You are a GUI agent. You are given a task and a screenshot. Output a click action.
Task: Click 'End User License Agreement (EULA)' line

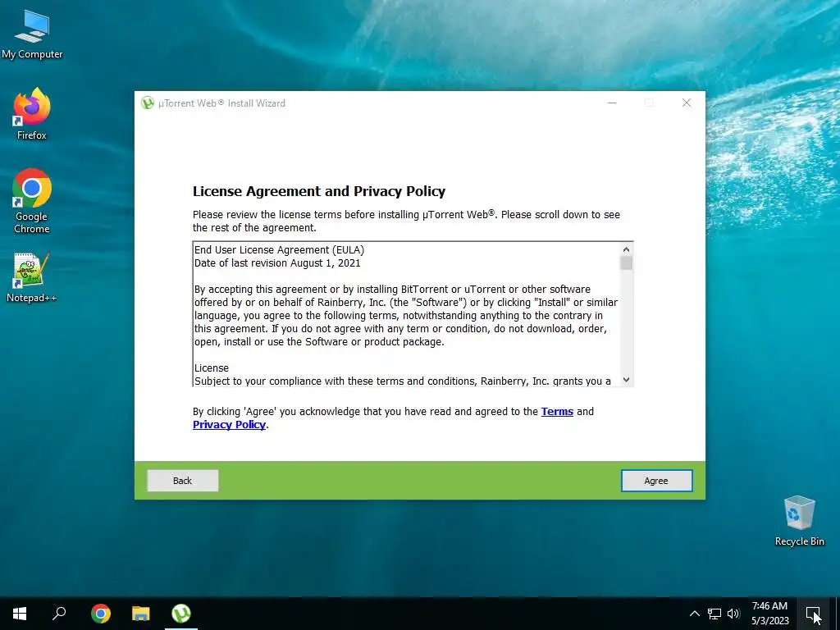pos(279,249)
